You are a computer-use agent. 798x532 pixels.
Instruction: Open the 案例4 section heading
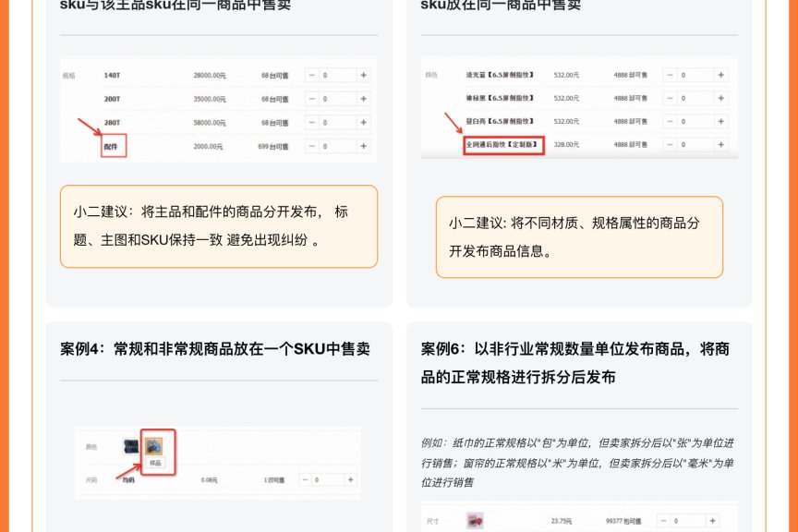212,349
